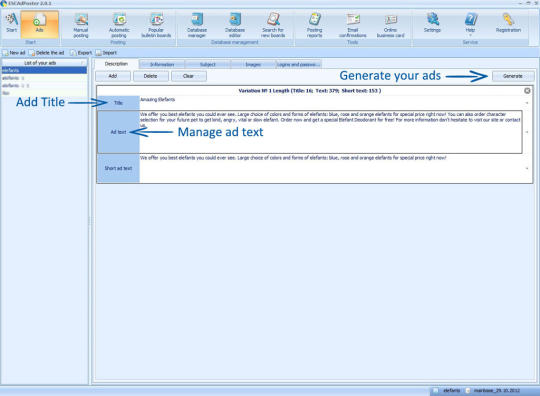This screenshot has height=396, width=540.
Task: Click Export in the toolbar
Action: pos(81,53)
